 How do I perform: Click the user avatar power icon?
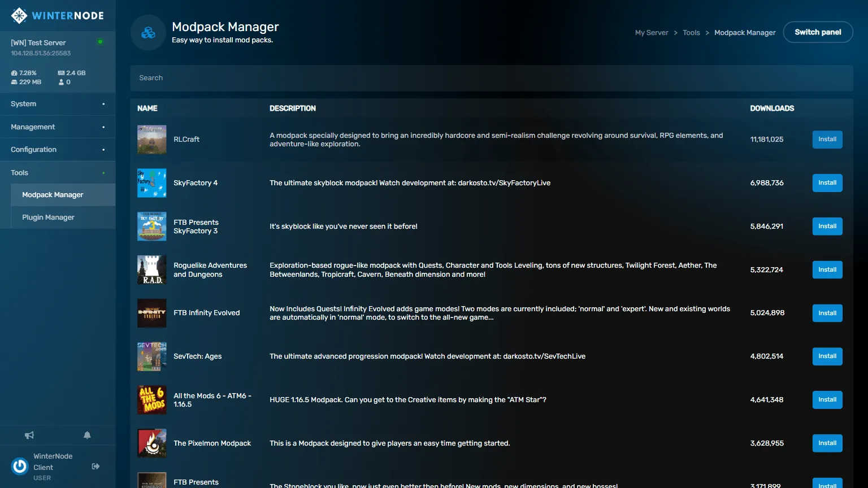pyautogui.click(x=20, y=466)
